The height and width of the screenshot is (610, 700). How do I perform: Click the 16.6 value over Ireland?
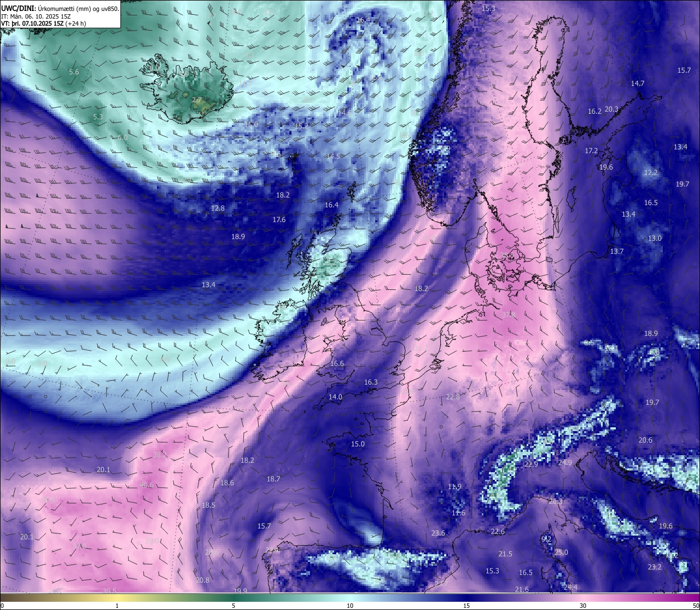click(337, 364)
